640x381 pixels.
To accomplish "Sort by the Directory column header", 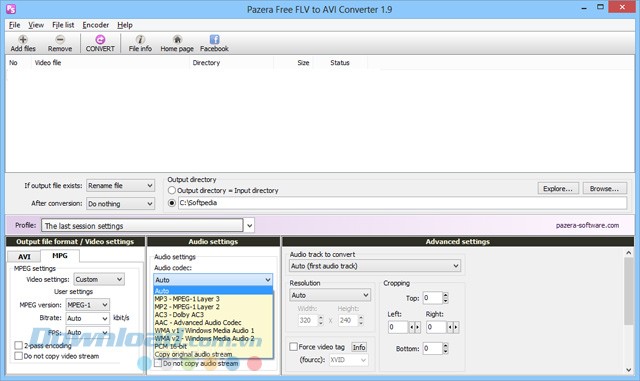I will pyautogui.click(x=231, y=63).
